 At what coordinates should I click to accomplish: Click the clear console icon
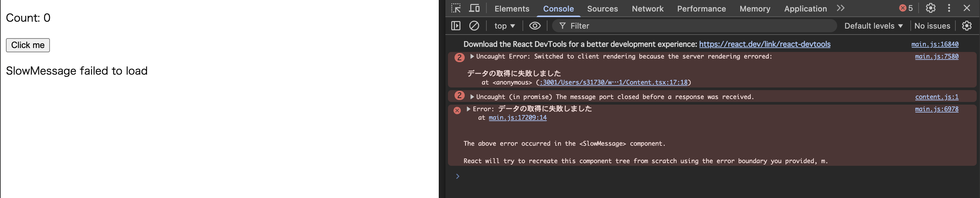(x=474, y=26)
